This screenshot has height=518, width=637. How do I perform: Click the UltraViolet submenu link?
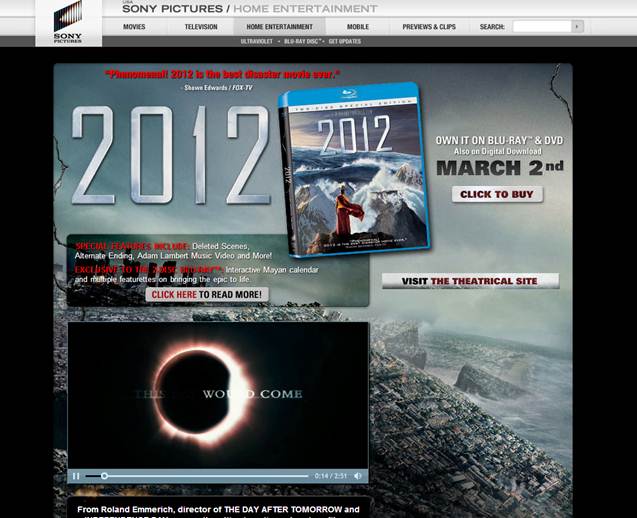256,41
